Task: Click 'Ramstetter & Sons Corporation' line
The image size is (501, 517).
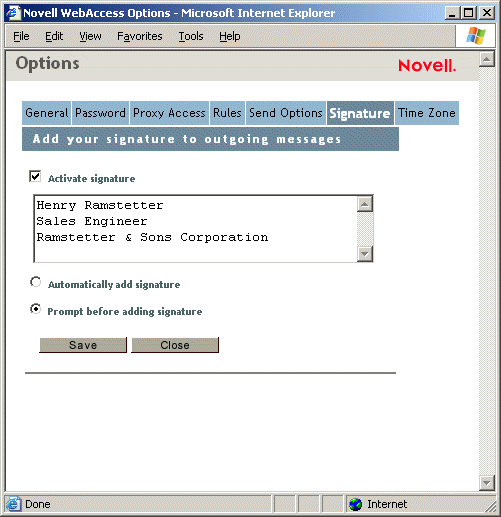Action: 152,237
